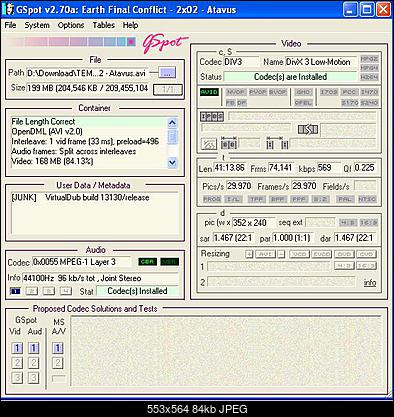
Task: Click MS A/V solution button 2
Action: click(57, 363)
